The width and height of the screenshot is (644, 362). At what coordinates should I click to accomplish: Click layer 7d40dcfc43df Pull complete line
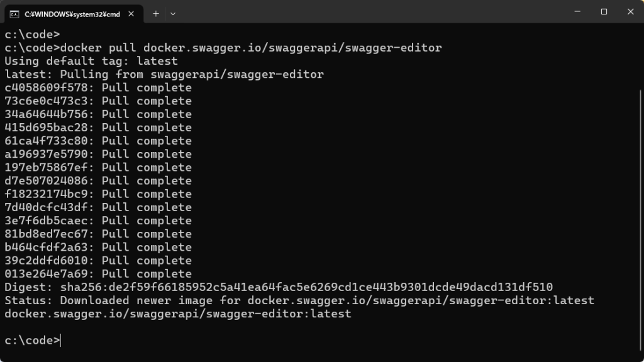click(x=98, y=207)
